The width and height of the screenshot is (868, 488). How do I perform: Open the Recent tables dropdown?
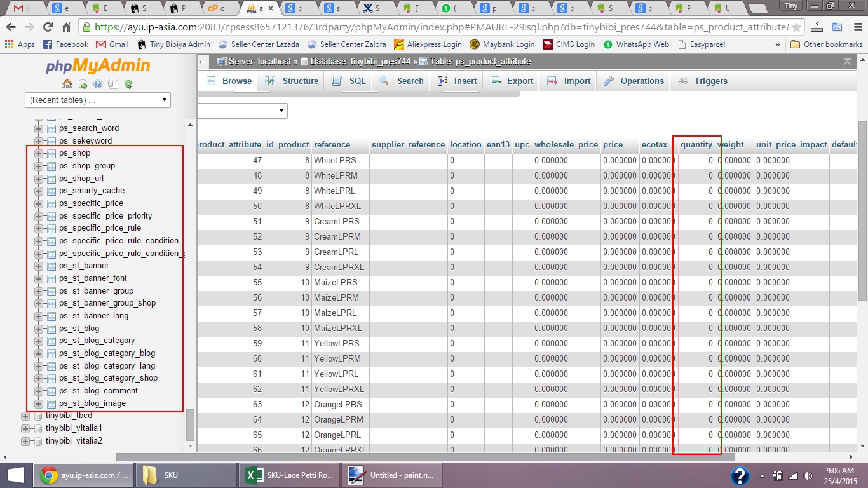click(98, 100)
